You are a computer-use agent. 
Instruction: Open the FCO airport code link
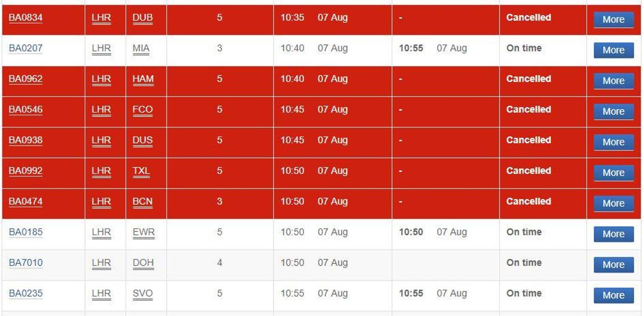[143, 110]
